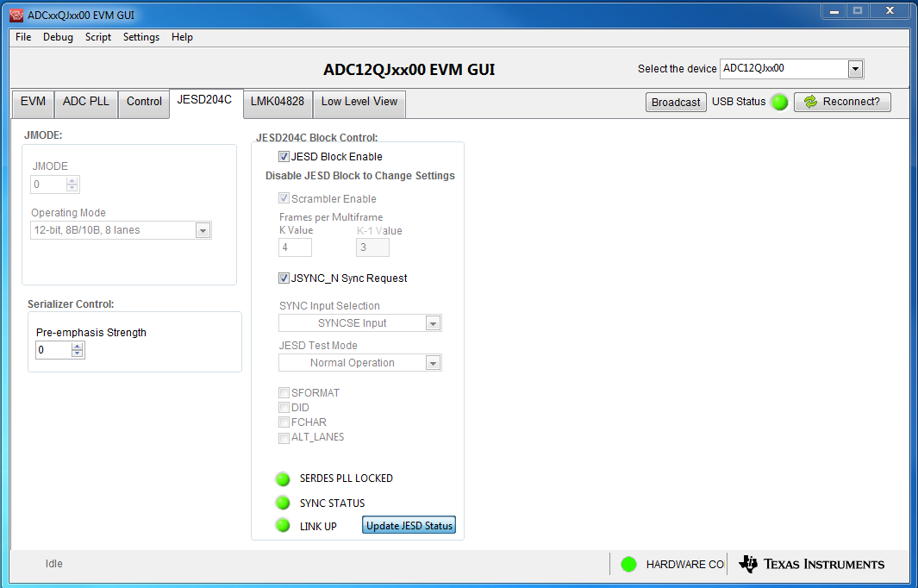Open the Help menu
The width and height of the screenshot is (918, 588).
[x=182, y=37]
